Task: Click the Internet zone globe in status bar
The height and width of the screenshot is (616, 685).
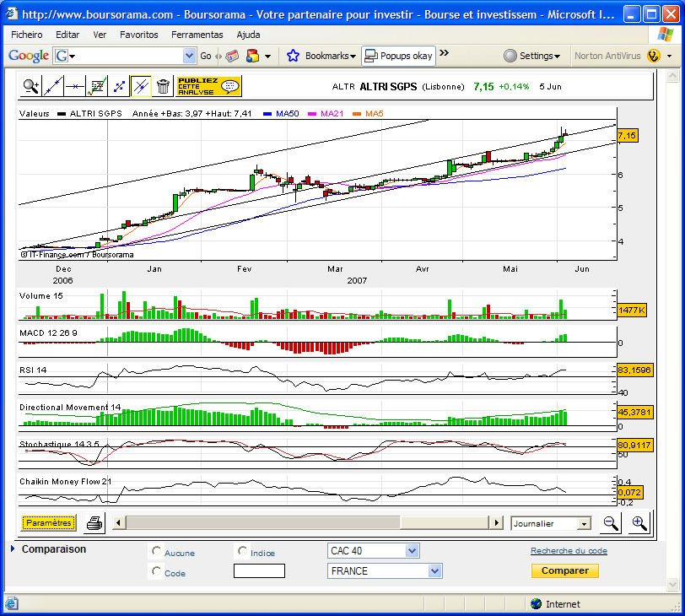Action: click(x=536, y=604)
